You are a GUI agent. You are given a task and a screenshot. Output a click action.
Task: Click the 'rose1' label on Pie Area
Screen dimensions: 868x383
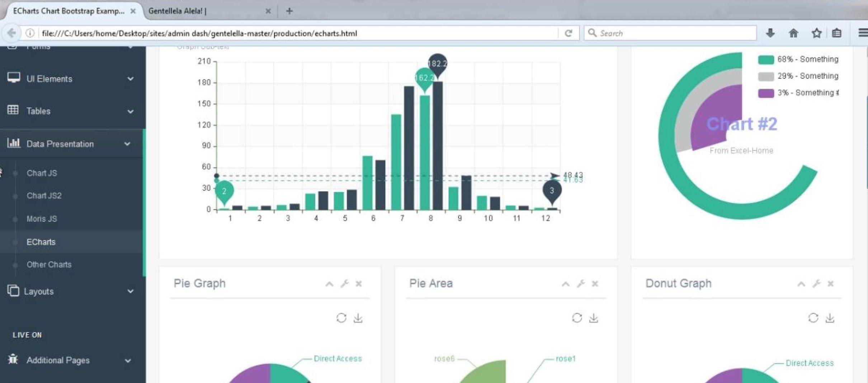click(566, 359)
